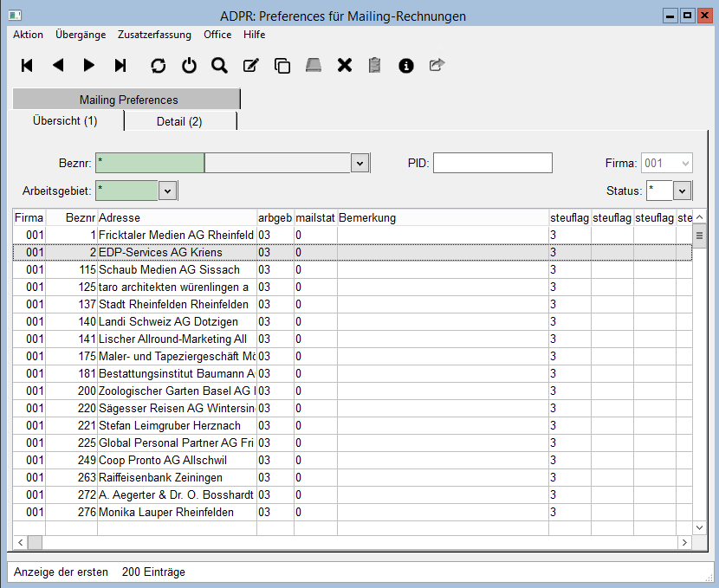719x588 pixels.
Task: Jump to the last record icon
Action: pos(120,65)
